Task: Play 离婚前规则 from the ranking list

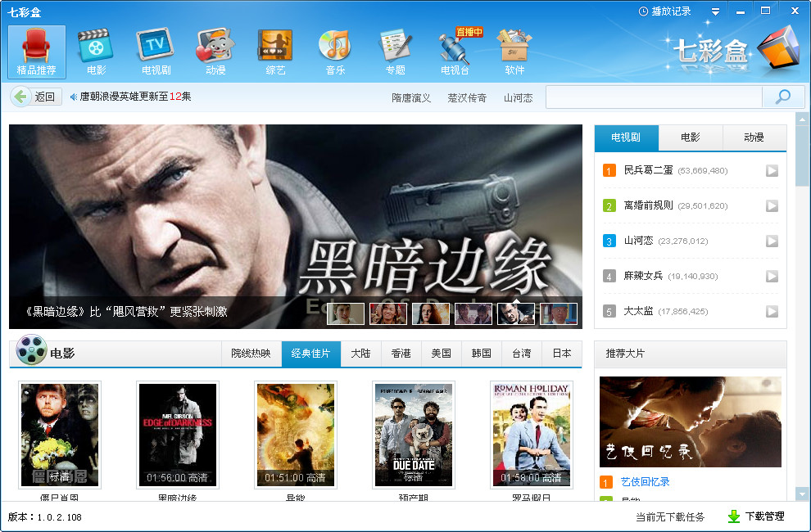Action: [772, 205]
